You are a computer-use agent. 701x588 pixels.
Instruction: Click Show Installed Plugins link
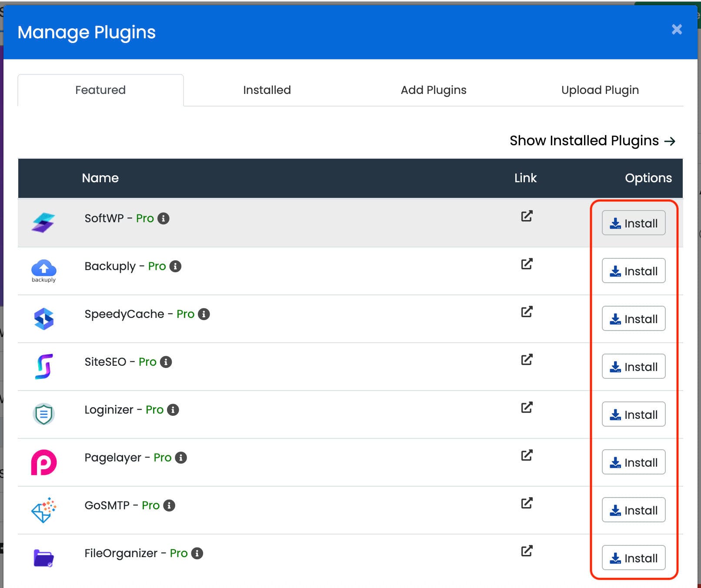pyautogui.click(x=592, y=141)
